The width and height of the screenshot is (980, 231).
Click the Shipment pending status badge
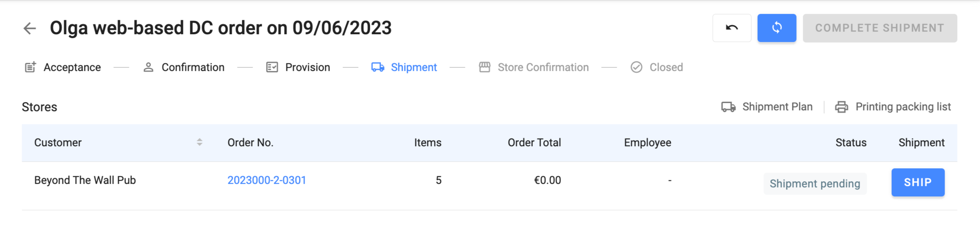[x=815, y=183]
